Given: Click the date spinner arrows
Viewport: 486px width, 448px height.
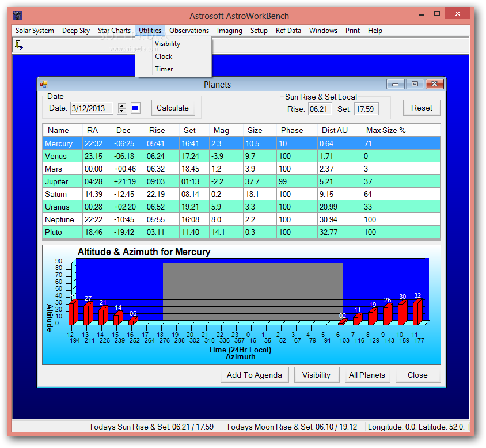Looking at the screenshot, I should tap(122, 108).
